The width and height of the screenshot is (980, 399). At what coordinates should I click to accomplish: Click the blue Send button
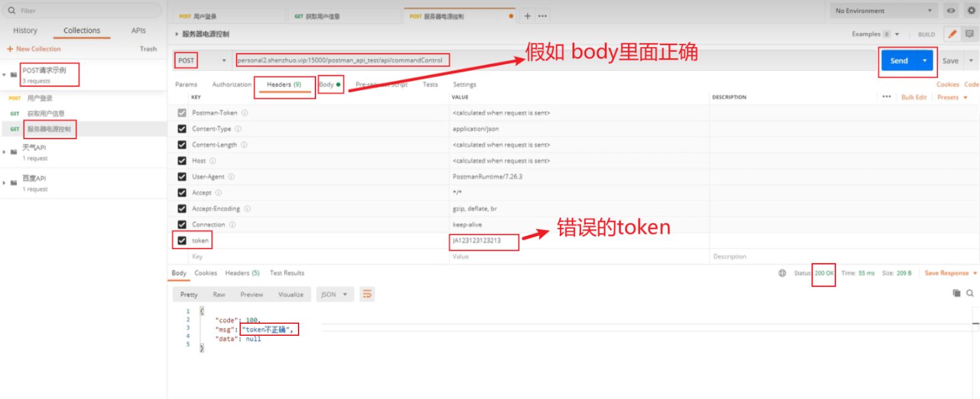(x=899, y=61)
